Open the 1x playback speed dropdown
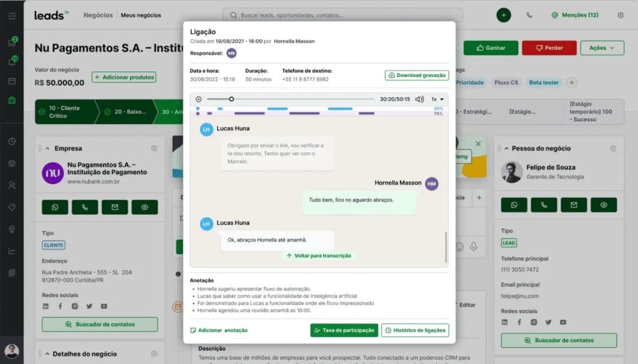 (x=437, y=99)
